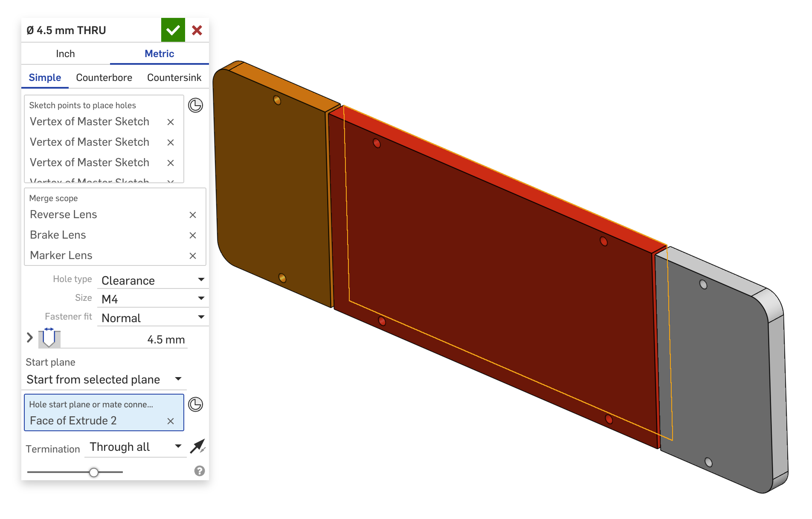Select Brake Lens in merge scope

point(58,235)
